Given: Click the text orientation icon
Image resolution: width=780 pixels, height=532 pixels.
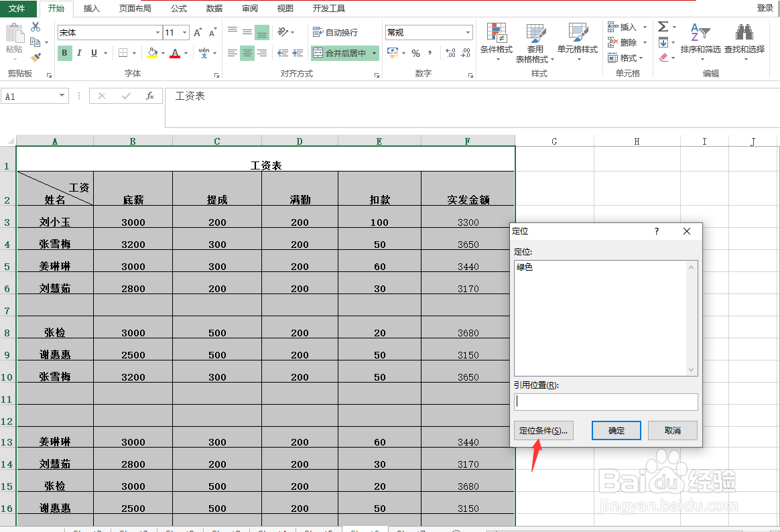Looking at the screenshot, I should coord(283,31).
